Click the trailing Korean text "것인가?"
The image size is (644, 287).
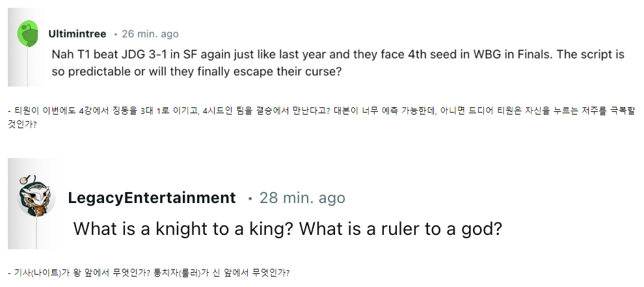22,125
